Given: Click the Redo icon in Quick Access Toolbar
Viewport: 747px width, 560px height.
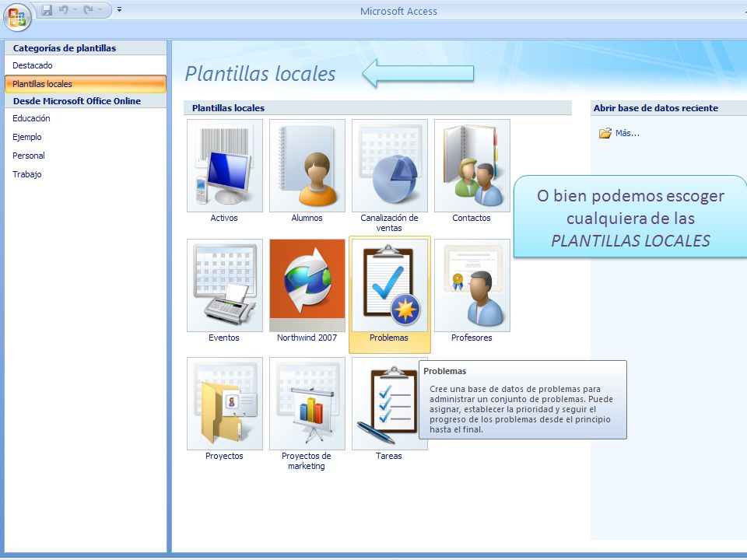Looking at the screenshot, I should pyautogui.click(x=88, y=10).
